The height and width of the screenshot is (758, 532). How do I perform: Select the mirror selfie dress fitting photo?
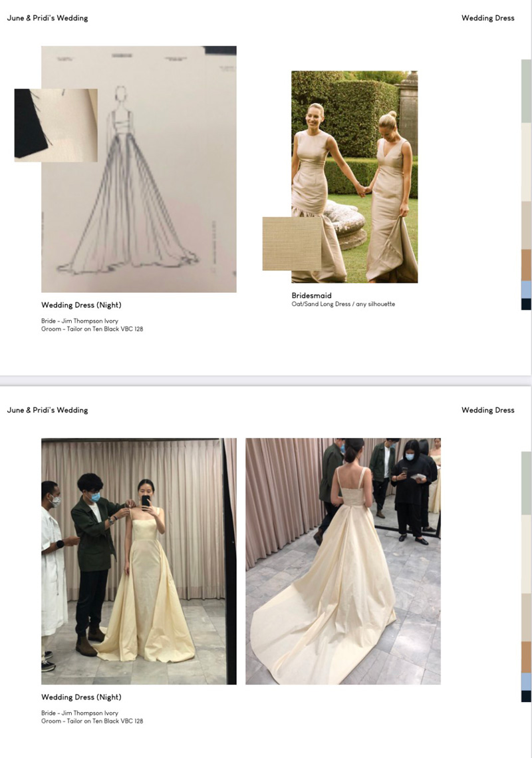click(138, 561)
